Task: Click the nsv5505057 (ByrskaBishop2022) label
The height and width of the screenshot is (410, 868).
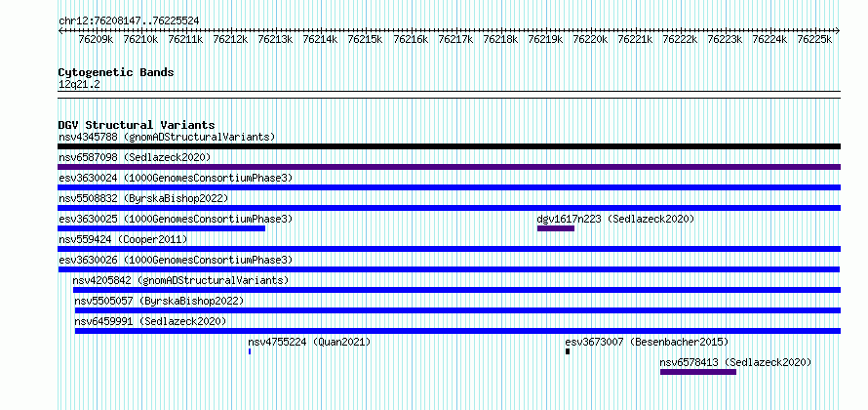Action: point(159,301)
